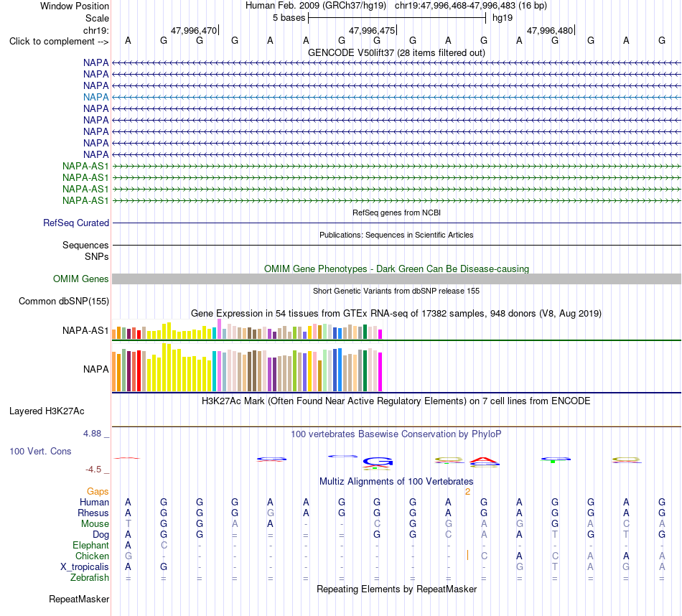Open 'Short Genetic Variants from dbSNP release 155' title
The height and width of the screenshot is (616, 682).
coord(396,291)
